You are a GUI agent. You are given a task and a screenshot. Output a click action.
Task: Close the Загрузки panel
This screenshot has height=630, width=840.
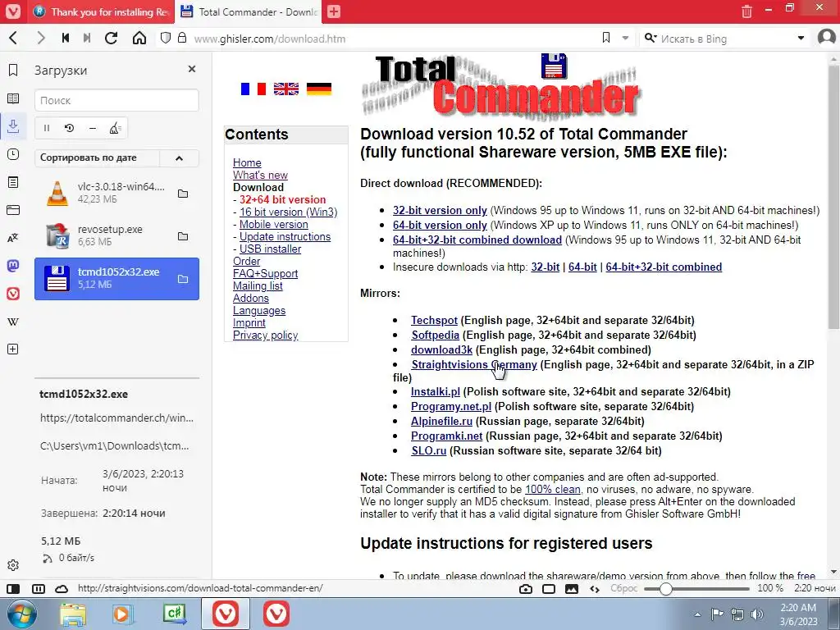point(192,69)
